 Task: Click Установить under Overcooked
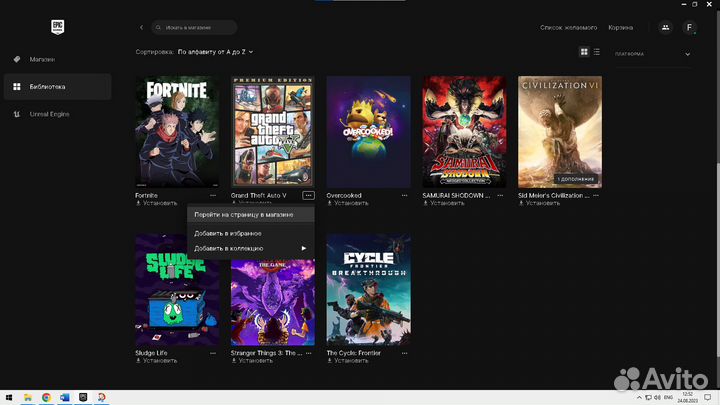click(x=350, y=203)
